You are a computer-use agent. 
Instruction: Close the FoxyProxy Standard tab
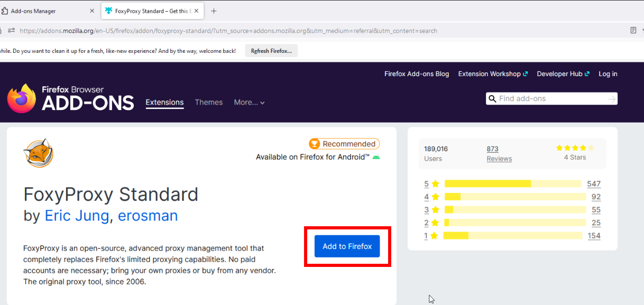(x=197, y=11)
